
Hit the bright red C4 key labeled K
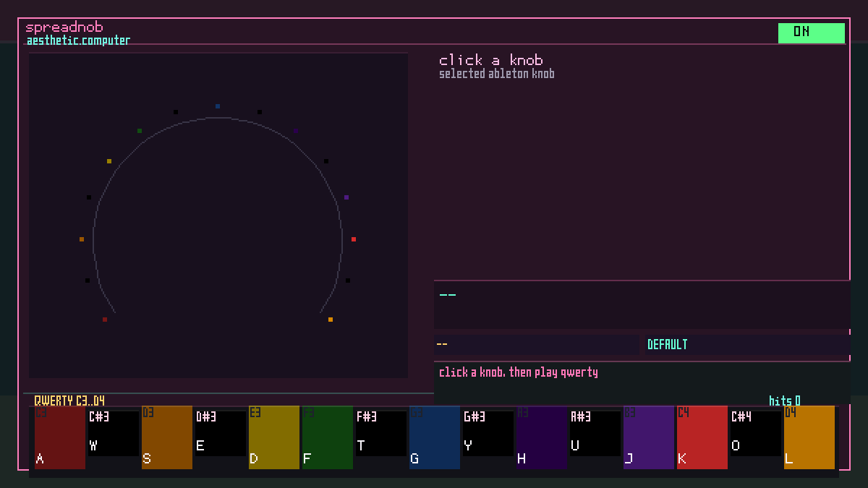tap(702, 437)
